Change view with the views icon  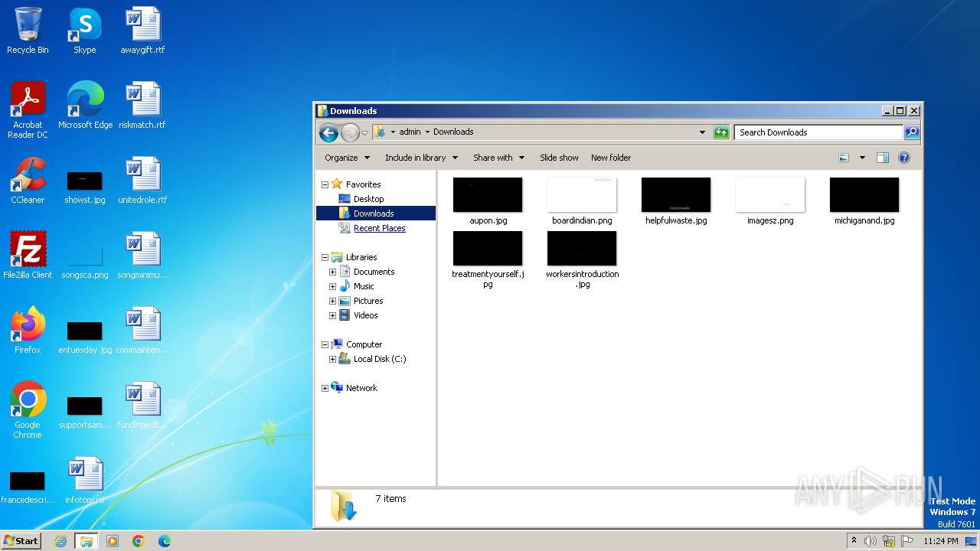(x=844, y=158)
